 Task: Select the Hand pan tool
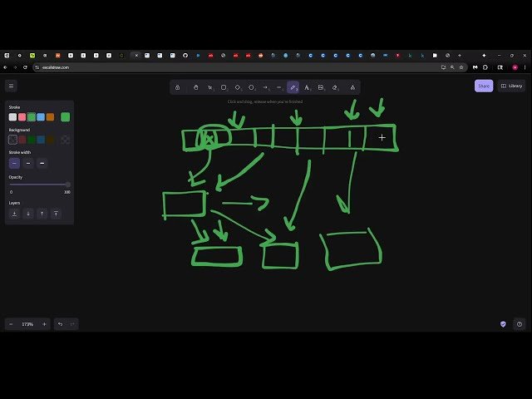pyautogui.click(x=196, y=86)
